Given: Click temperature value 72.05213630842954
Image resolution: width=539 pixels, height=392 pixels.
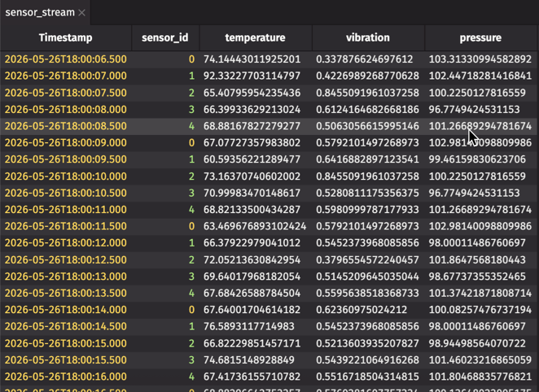Looking at the screenshot, I should [x=252, y=259].
